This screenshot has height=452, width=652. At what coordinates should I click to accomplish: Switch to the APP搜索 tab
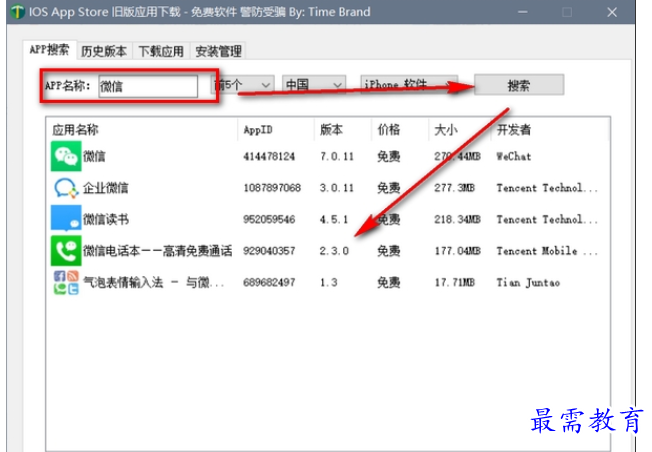click(x=49, y=50)
